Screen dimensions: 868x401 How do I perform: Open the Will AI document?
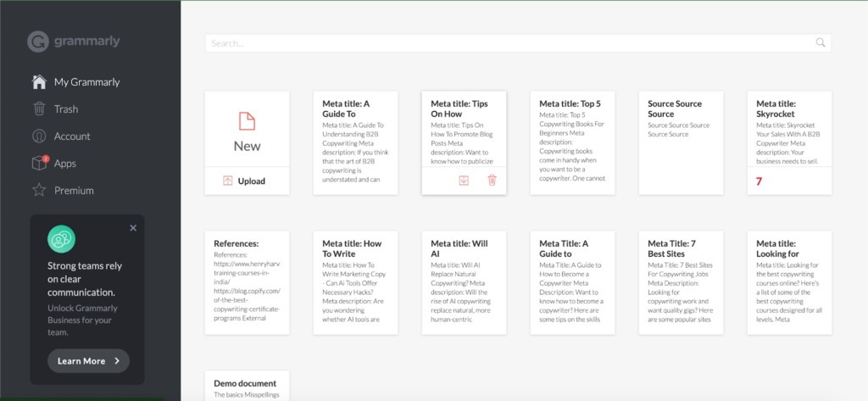click(464, 282)
